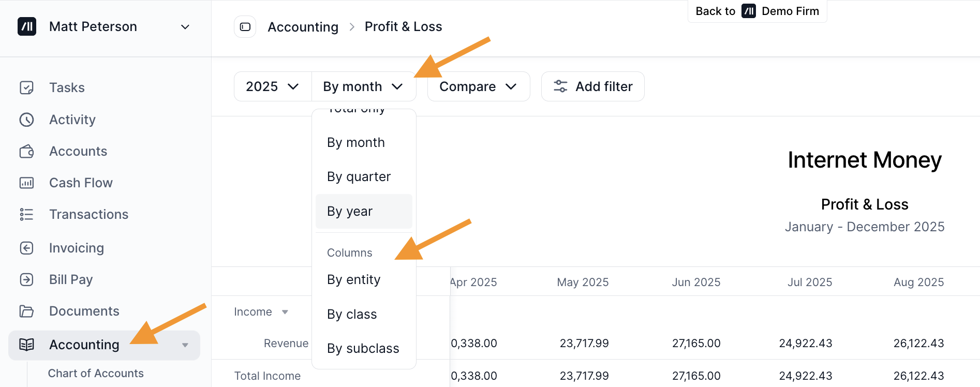980x387 pixels.
Task: Click the Add filter button
Action: (x=592, y=86)
